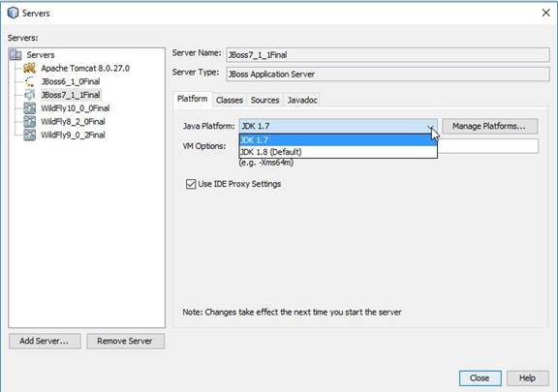Pick WildFly8_2_0Final in the servers tree

click(x=73, y=121)
